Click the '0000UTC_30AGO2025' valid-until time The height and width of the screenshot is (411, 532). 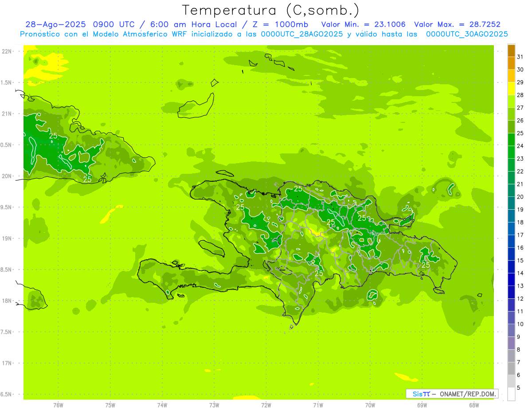(x=467, y=34)
